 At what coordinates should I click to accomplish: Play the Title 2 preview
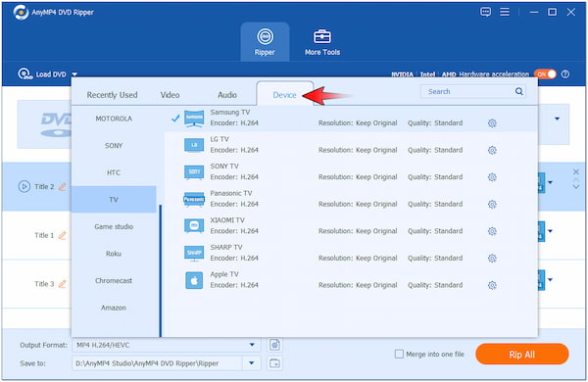(24, 186)
